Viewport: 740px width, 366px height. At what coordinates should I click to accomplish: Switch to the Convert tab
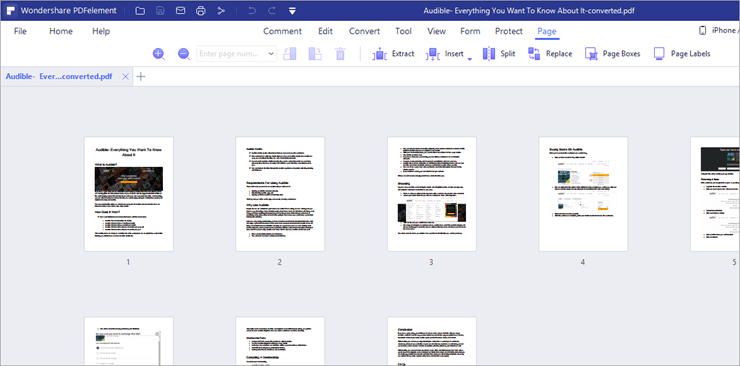[x=364, y=31]
